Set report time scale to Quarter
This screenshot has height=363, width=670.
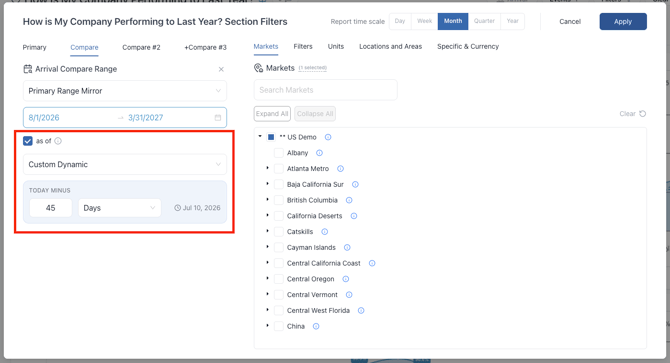pyautogui.click(x=484, y=21)
